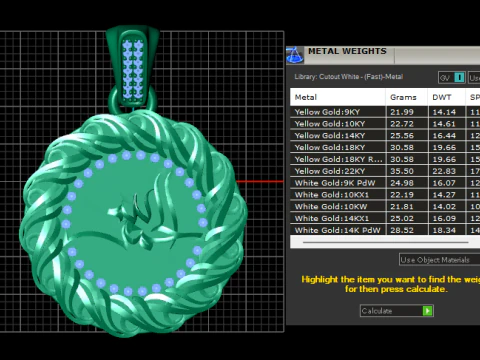Click the 21.99 grams value
Screen dimensions: 480x360
click(402, 112)
